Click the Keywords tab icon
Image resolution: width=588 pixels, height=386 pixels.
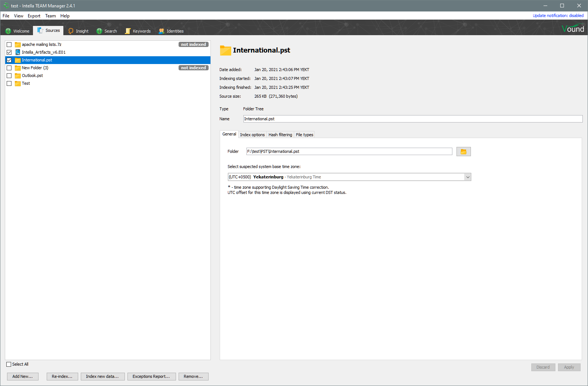coord(128,31)
